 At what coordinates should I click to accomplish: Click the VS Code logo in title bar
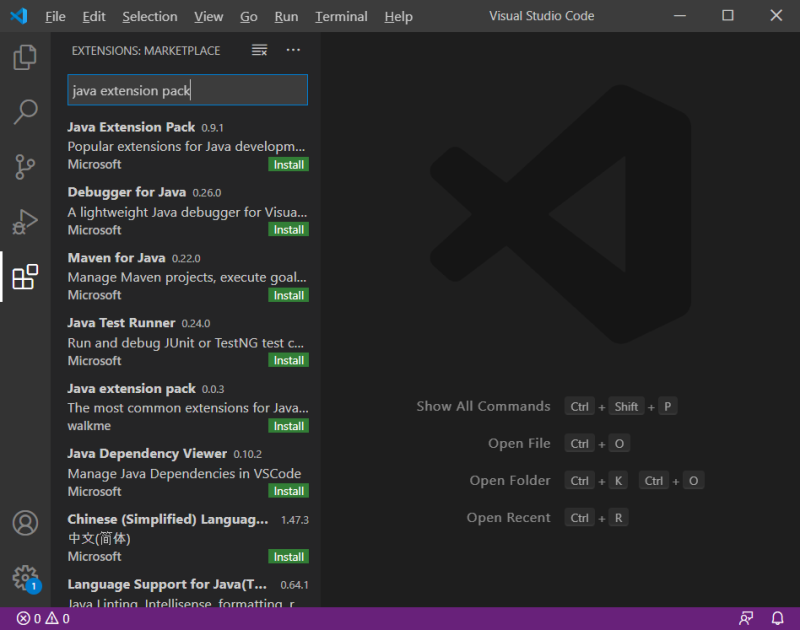point(19,16)
